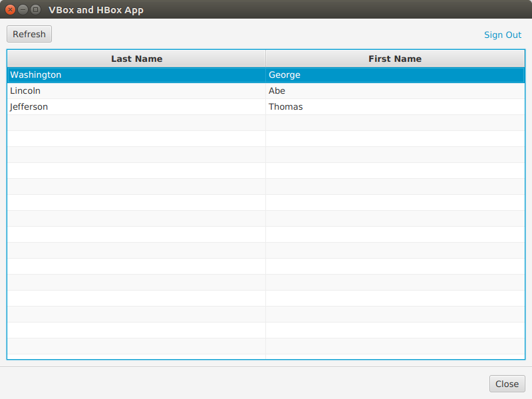
Task: Click the Abe first name cell
Action: coord(277,91)
